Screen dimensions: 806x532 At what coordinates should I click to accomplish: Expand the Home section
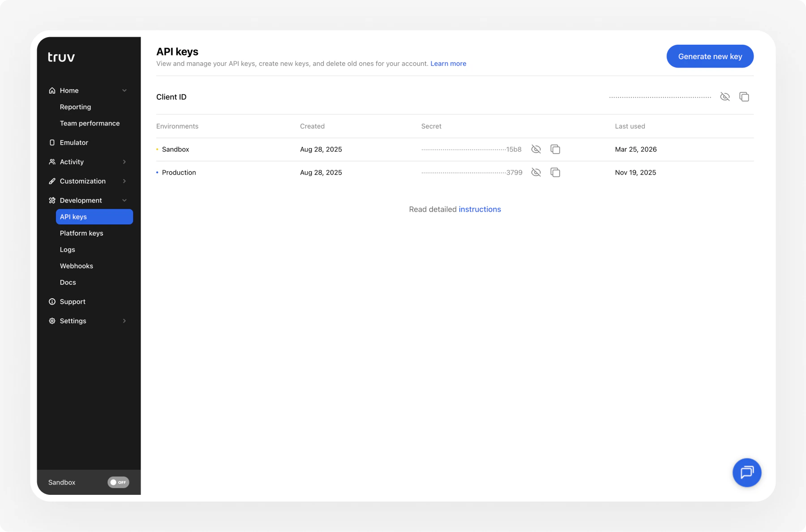124,90
